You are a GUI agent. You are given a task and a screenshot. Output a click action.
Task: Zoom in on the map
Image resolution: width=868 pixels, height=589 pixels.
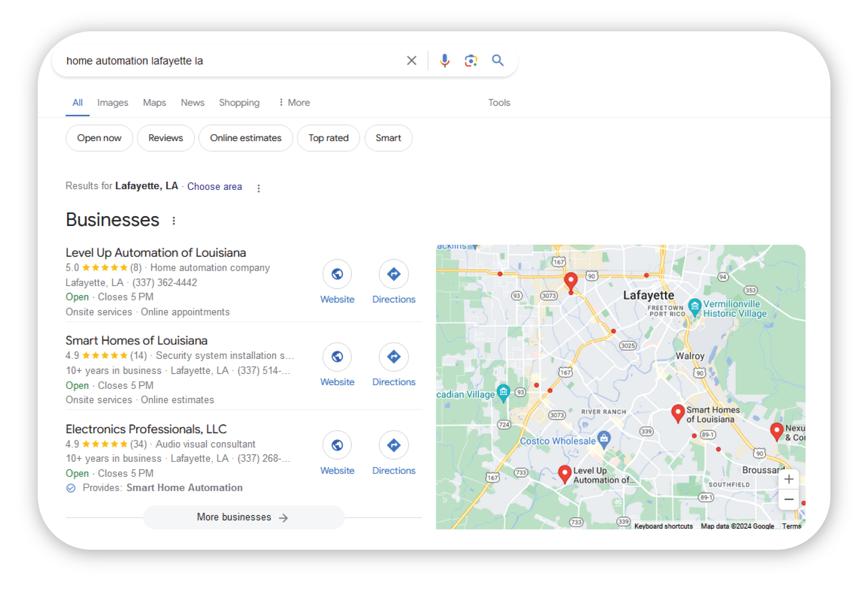click(789, 479)
